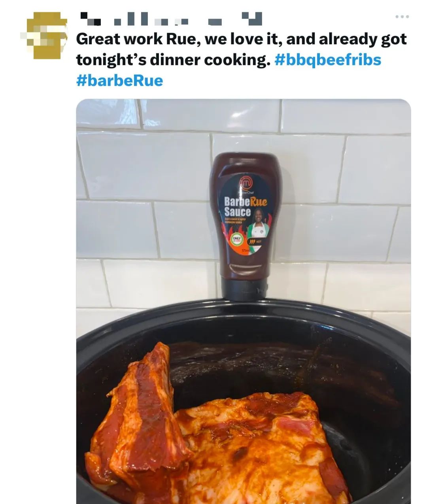Image resolution: width=427 pixels, height=504 pixels.
Task: Click the MasterChef logo on bottle label
Action: click(247, 183)
